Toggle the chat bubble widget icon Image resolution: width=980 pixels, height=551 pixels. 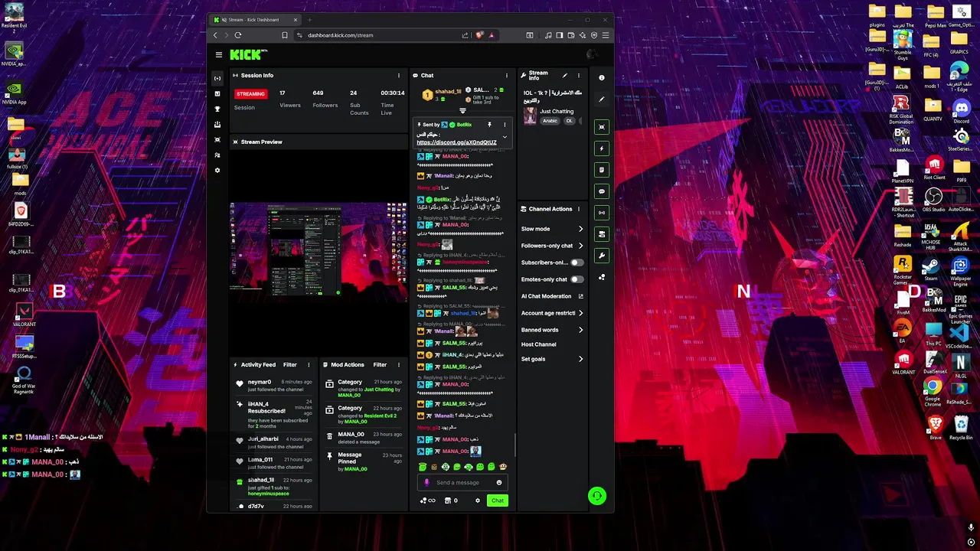(x=602, y=191)
